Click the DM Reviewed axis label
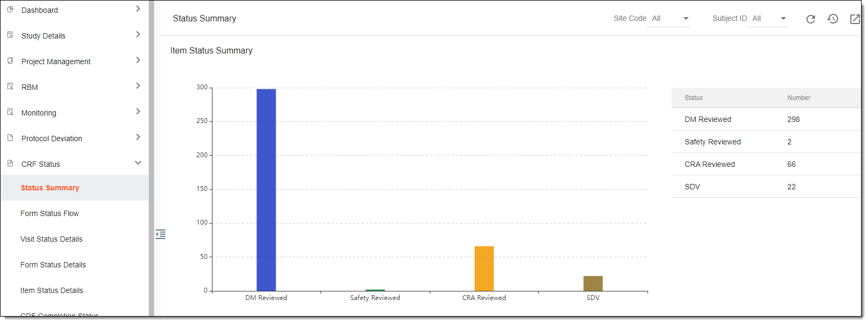This screenshot has height=323, width=868. [x=266, y=298]
